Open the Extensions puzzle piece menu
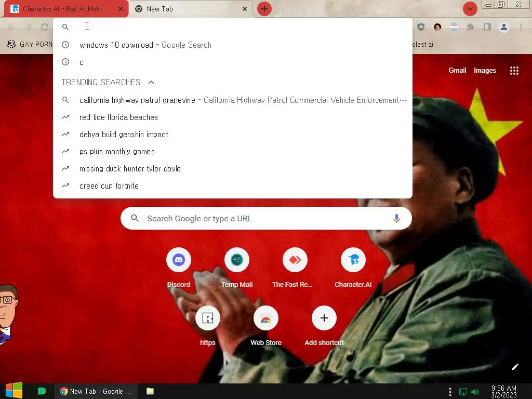This screenshot has width=532, height=399. 470,27
